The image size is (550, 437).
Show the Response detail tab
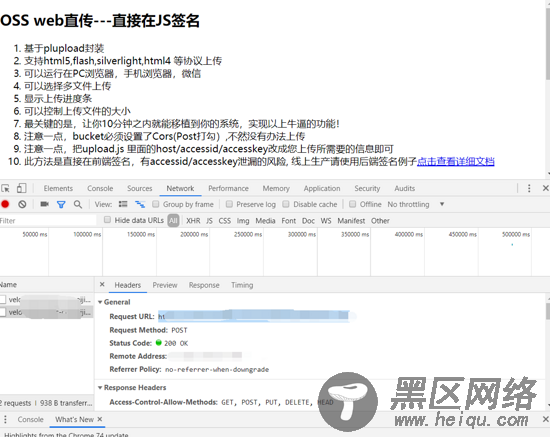click(x=204, y=285)
